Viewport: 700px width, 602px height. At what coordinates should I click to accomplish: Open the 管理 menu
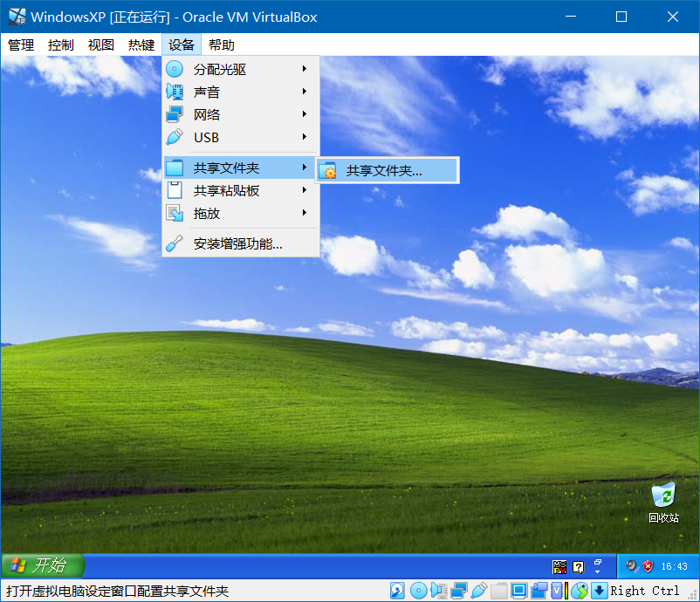click(x=21, y=44)
